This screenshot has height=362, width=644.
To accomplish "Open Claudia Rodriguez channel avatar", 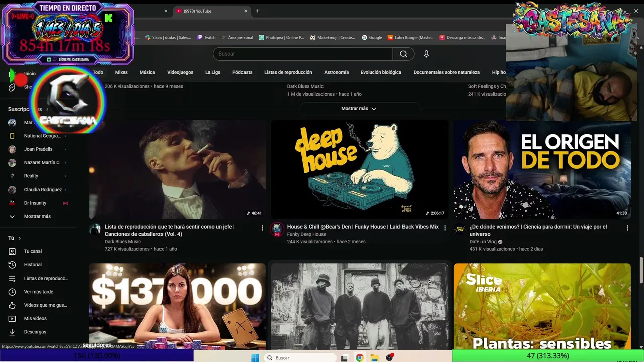I will click(12, 190).
